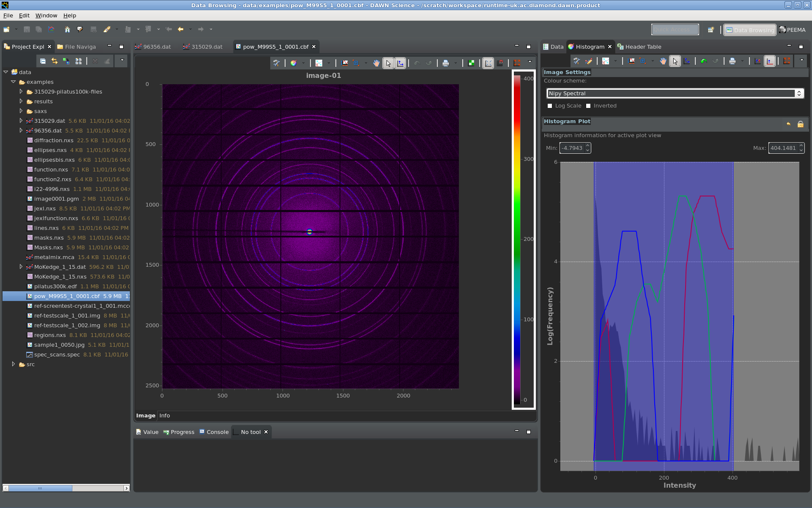Collapse all in Project Explorer toolbar
Image resolution: width=812 pixels, height=508 pixels.
click(x=43, y=61)
